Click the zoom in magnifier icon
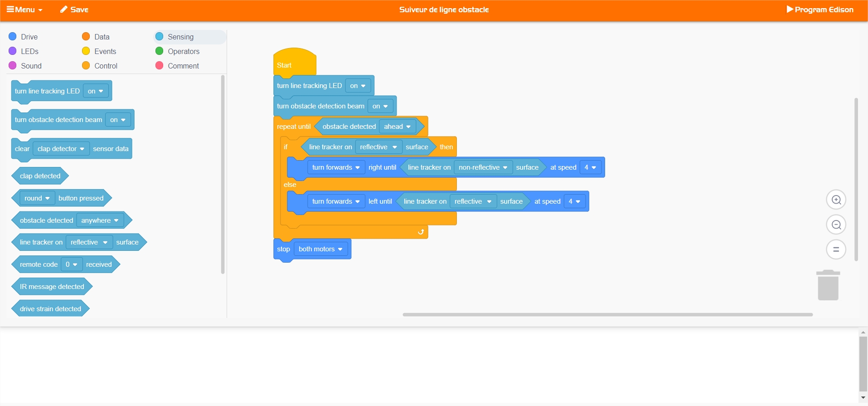This screenshot has height=406, width=868. point(836,200)
